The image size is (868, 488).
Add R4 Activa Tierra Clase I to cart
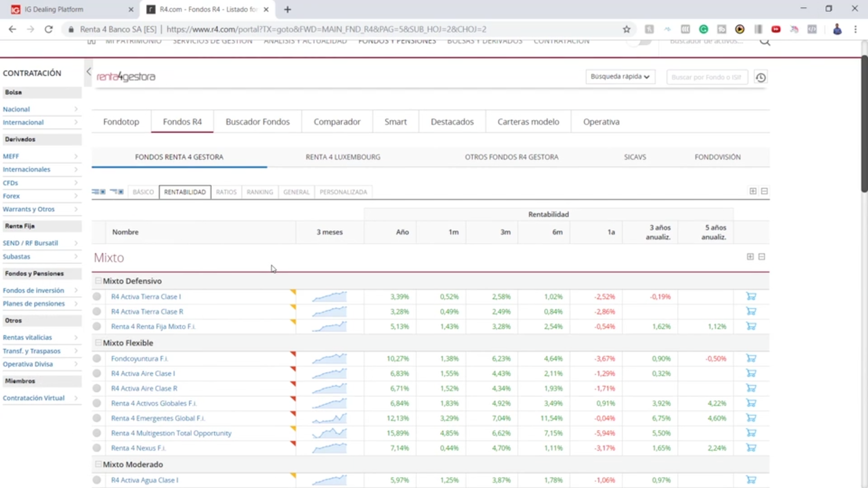751,296
